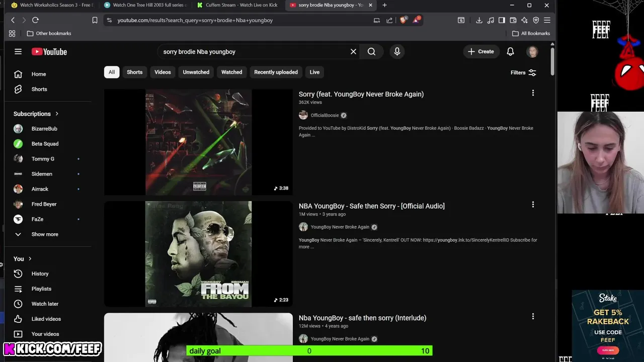Open History in the sidebar

tap(40, 274)
